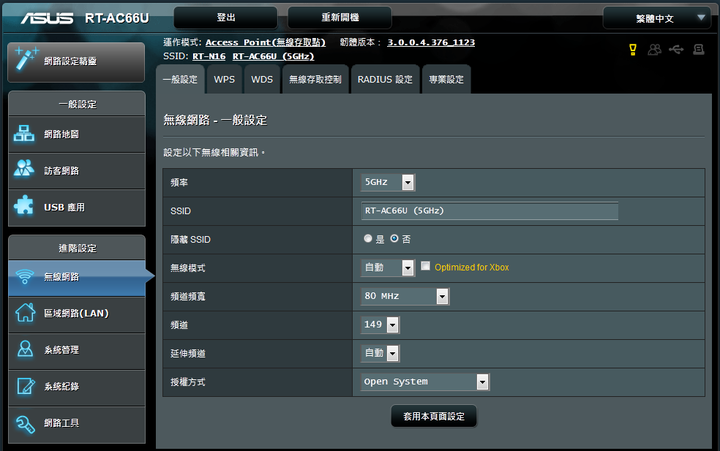The width and height of the screenshot is (720, 451).
Task: Click the 登出 logout button
Action: pyautogui.click(x=225, y=17)
